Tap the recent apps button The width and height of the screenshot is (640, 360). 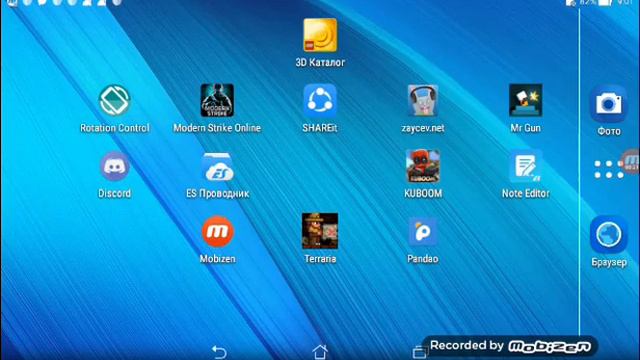420,352
